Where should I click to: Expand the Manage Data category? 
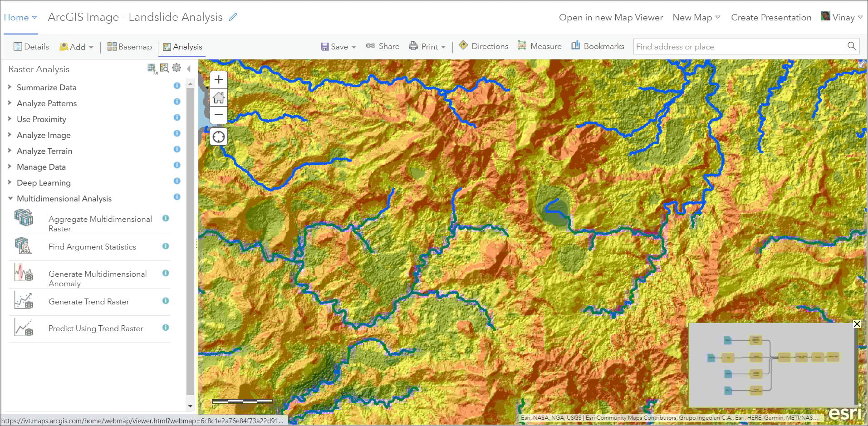10,166
